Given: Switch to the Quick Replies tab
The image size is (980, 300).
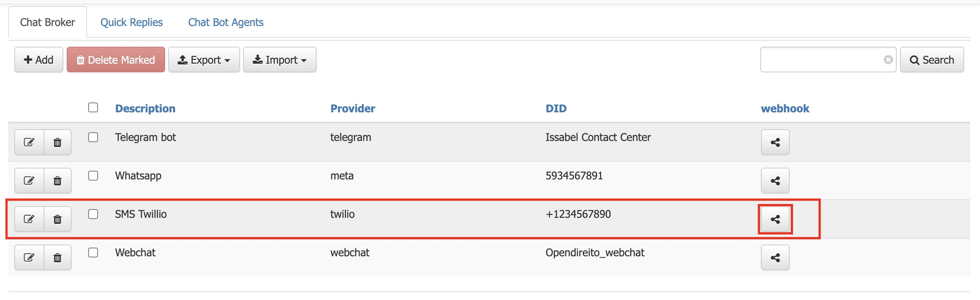Looking at the screenshot, I should tap(131, 22).
